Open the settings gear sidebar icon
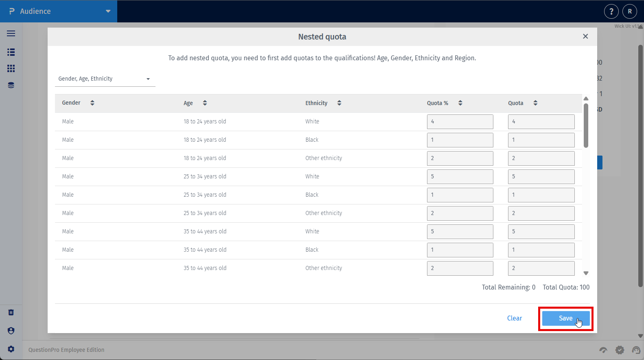644x360 pixels. click(x=11, y=349)
